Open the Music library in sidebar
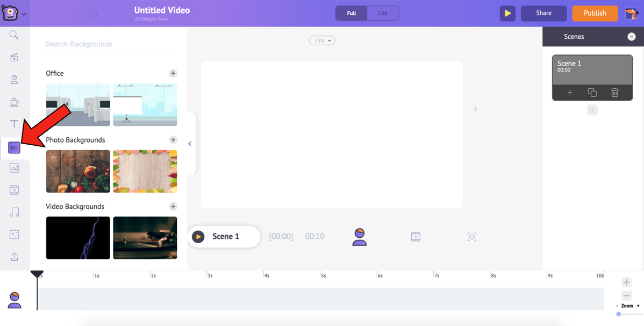The image size is (644, 326). (14, 212)
